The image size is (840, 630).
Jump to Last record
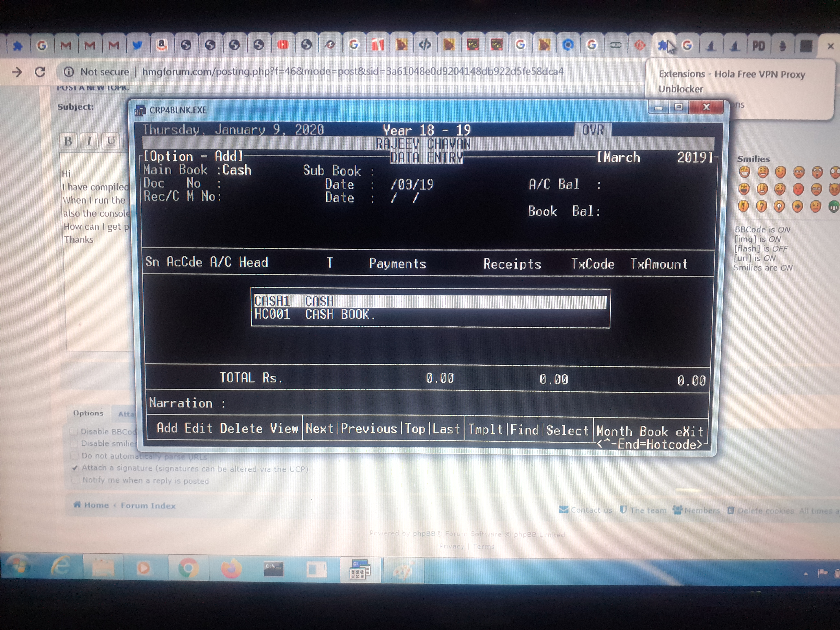(x=446, y=430)
